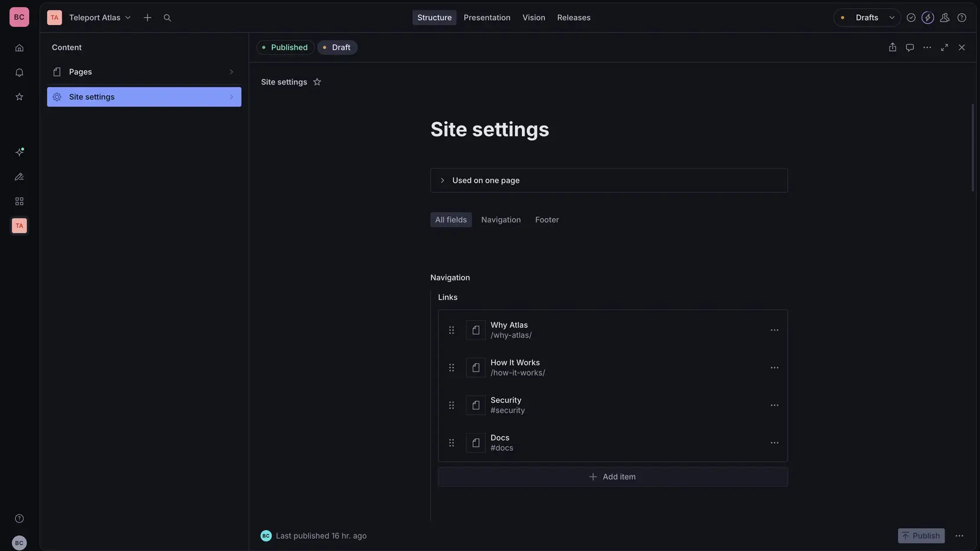Open How It Works link options menu

775,368
